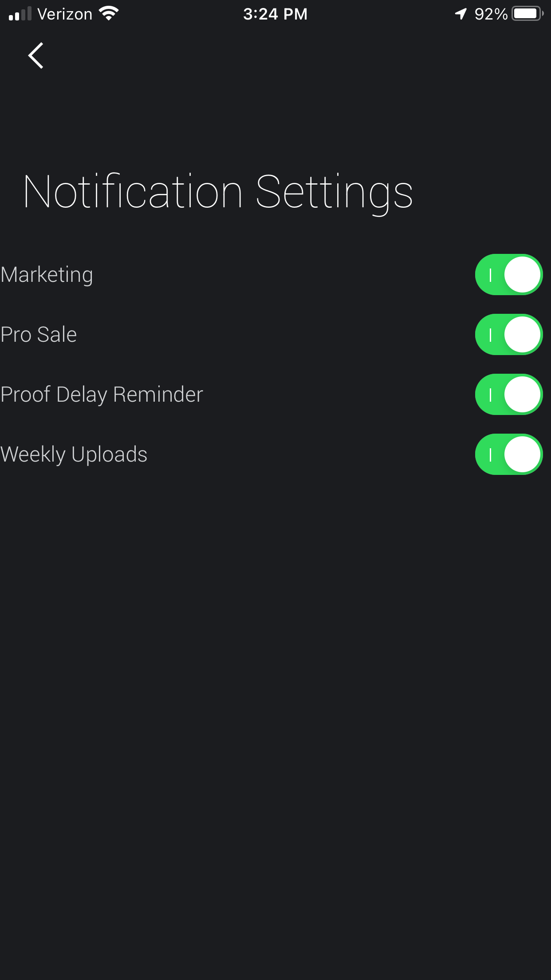Tap the battery icon in status bar
The image size is (551, 980).
coord(527,14)
